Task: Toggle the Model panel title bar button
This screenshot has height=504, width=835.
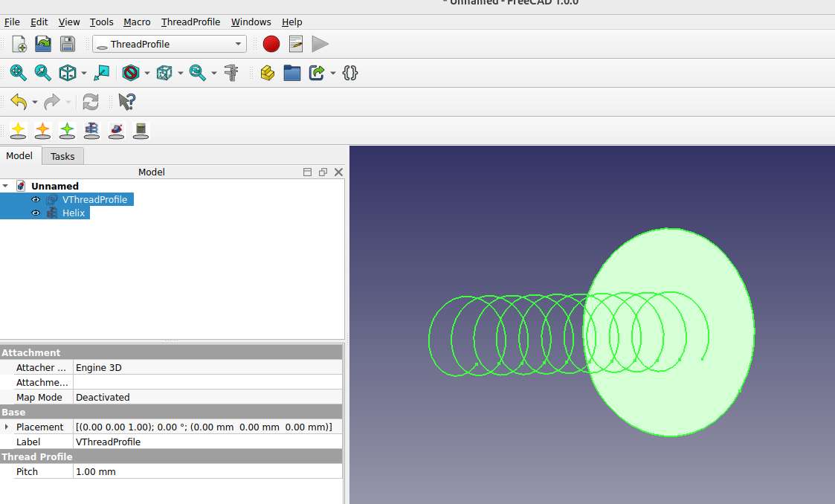Action: click(x=307, y=172)
